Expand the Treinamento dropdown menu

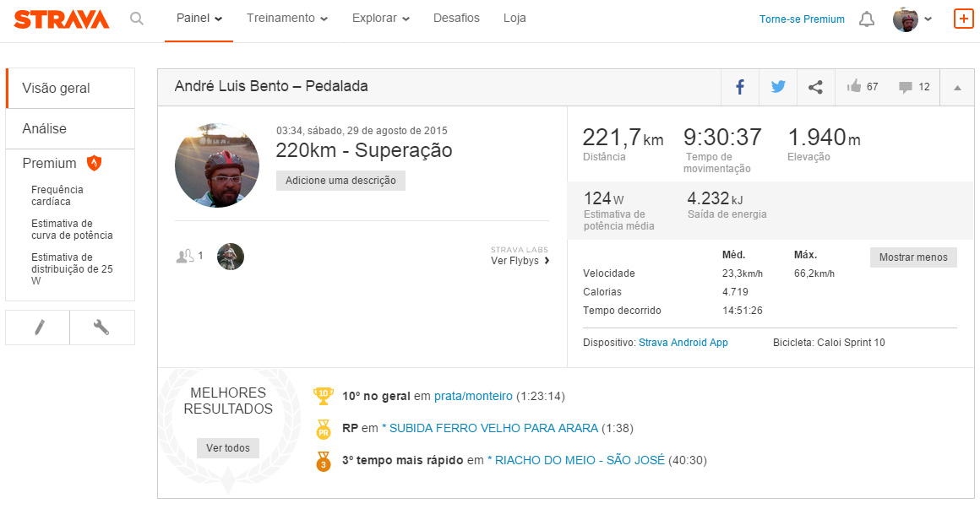(x=287, y=18)
